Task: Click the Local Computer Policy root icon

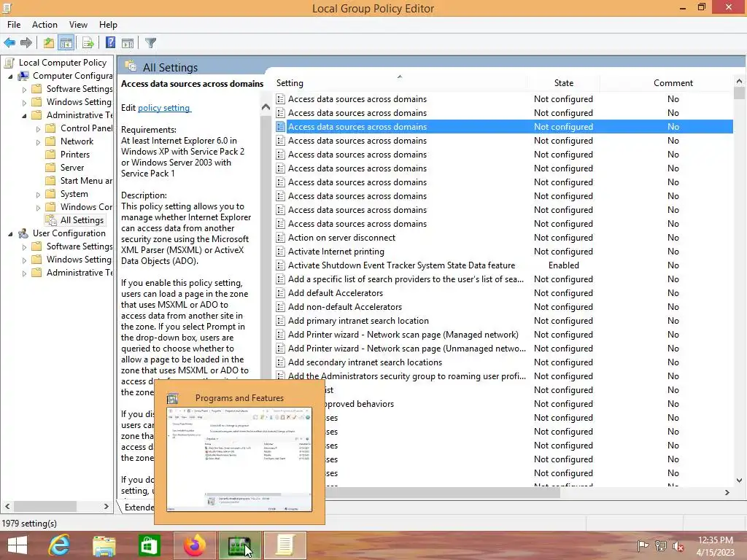Action: tap(9, 63)
